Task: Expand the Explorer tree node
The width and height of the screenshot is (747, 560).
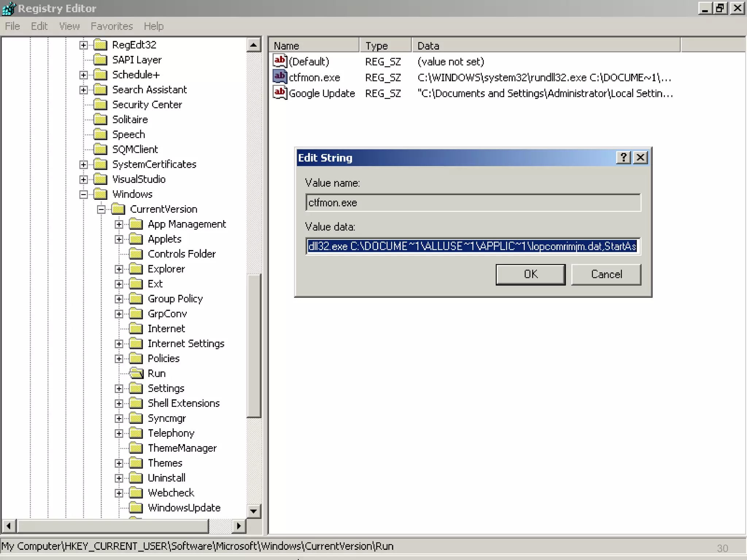Action: [119, 269]
